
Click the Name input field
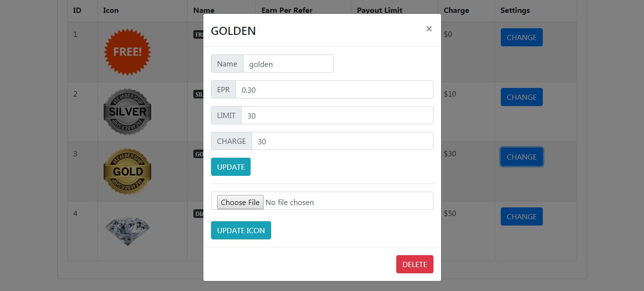[288, 64]
